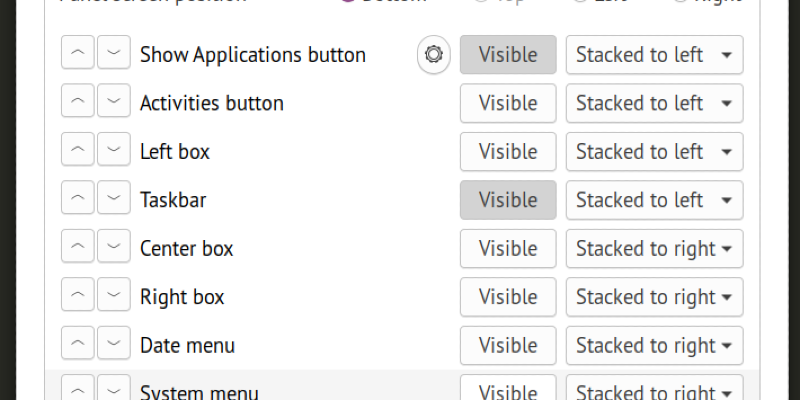Toggle Right box Visible button

point(508,297)
